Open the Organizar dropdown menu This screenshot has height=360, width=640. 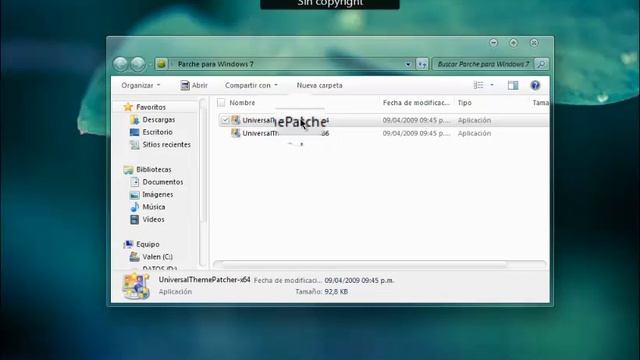141,85
